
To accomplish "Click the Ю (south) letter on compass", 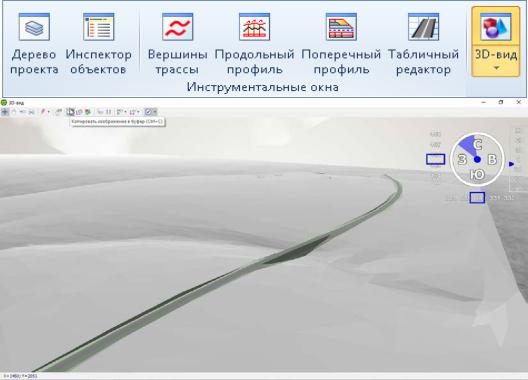I will 477,175.
